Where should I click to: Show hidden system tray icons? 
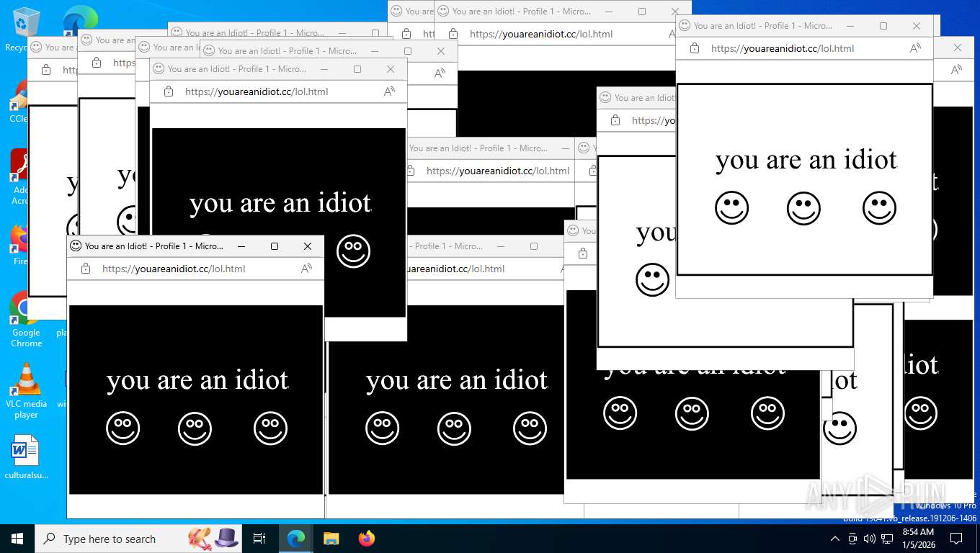tap(835, 539)
